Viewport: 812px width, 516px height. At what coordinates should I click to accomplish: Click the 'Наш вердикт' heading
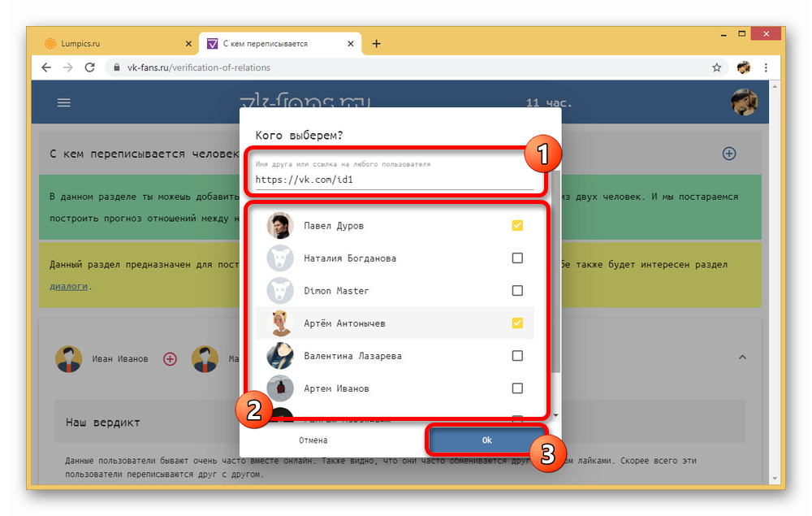[x=102, y=423]
